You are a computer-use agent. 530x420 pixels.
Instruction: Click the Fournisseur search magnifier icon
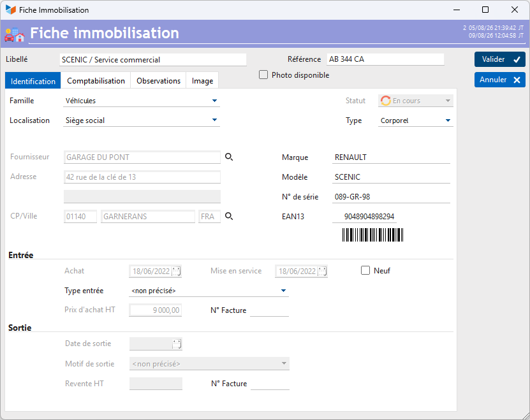(229, 157)
